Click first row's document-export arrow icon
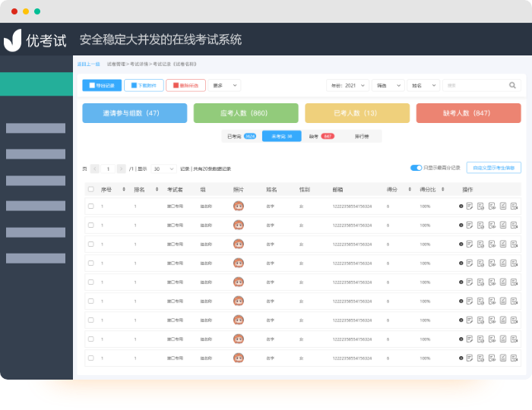Viewport: 532px width, 410px height. point(515,206)
